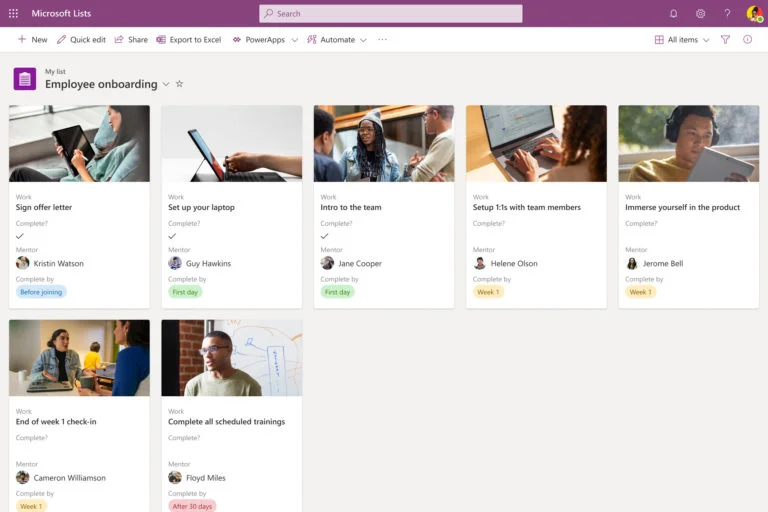Open Complete all scheduled trainings image

coord(232,358)
